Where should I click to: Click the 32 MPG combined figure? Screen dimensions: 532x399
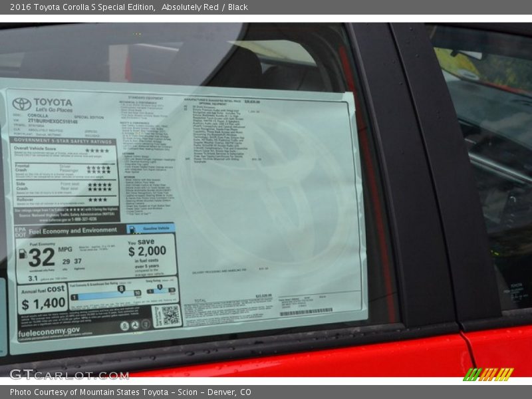(41, 256)
